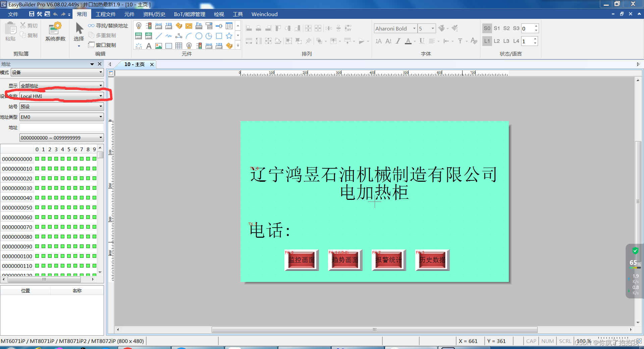The height and width of the screenshot is (349, 644).
Task: Select the Arc drawing tool
Action: click(189, 36)
